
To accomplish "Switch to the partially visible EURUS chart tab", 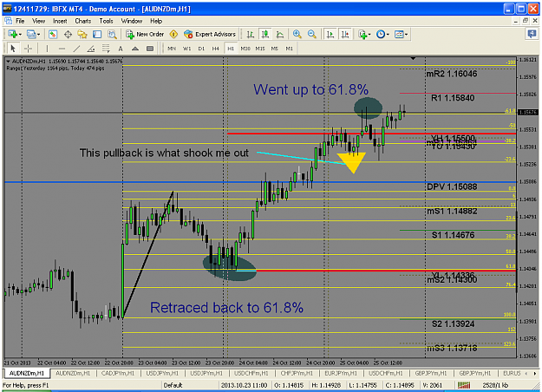I will (x=512, y=373).
